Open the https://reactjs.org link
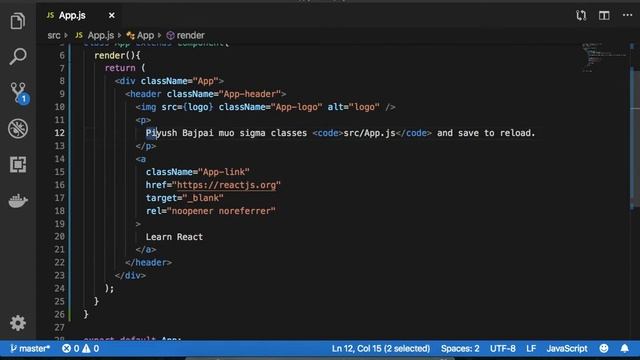640x360 pixels. tap(226, 185)
